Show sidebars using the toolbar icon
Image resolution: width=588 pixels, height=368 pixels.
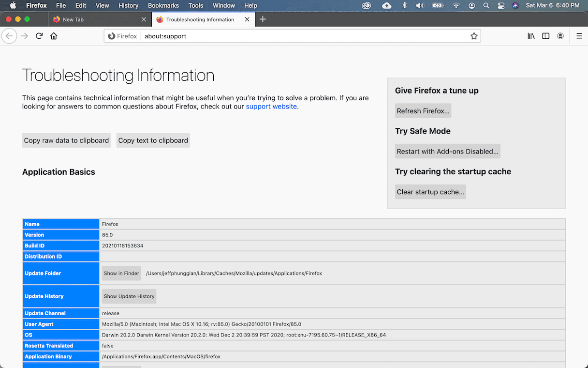tap(545, 36)
